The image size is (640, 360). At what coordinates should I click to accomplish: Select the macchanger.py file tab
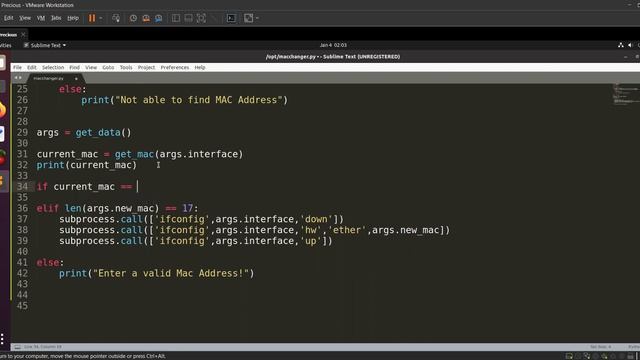(48, 78)
